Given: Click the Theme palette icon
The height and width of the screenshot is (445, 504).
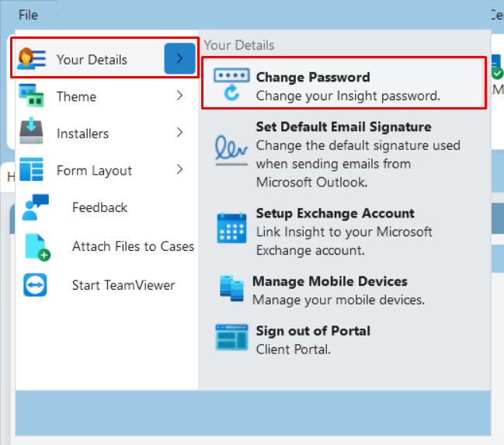Looking at the screenshot, I should pyautogui.click(x=31, y=96).
